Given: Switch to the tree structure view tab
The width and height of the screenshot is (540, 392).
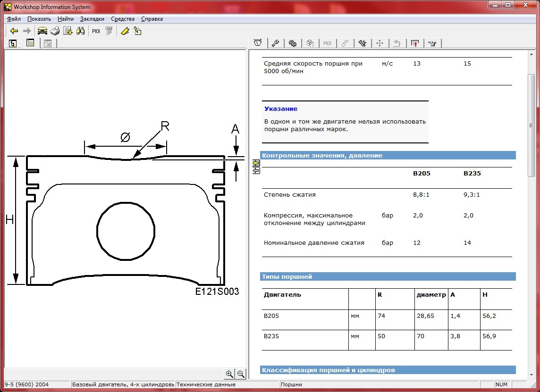Looking at the screenshot, I should pyautogui.click(x=13, y=43).
